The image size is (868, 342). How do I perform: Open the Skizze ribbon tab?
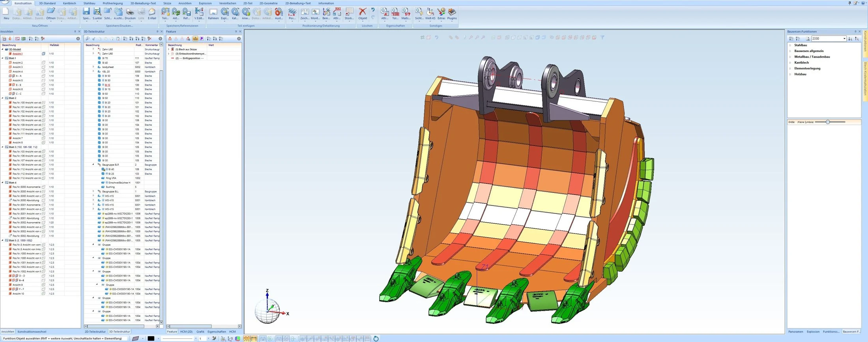tap(167, 3)
